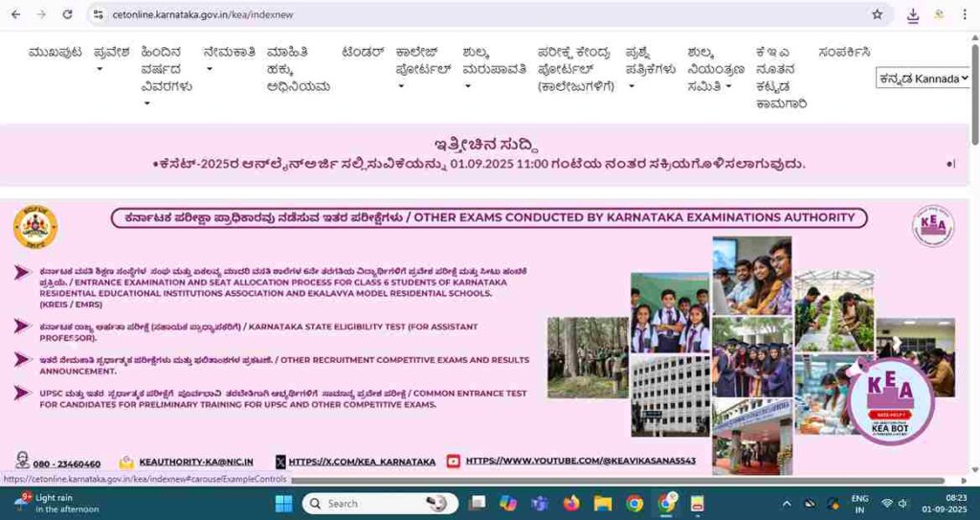Open Firefox from the taskbar
980x520 pixels.
[x=571, y=503]
